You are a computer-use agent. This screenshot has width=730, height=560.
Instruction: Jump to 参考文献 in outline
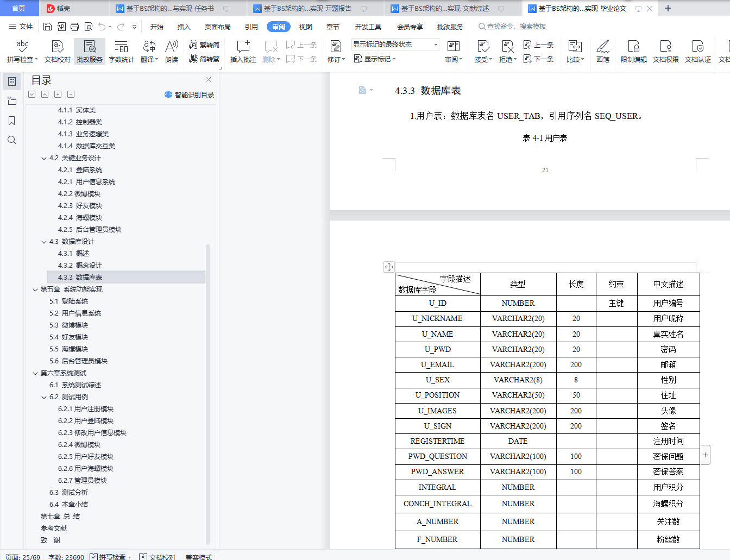[54, 528]
